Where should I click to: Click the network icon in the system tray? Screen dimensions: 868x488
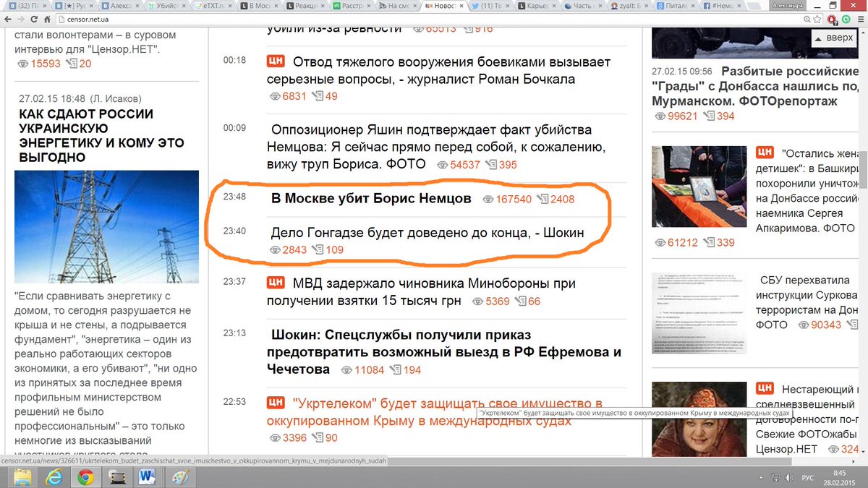pos(775,478)
